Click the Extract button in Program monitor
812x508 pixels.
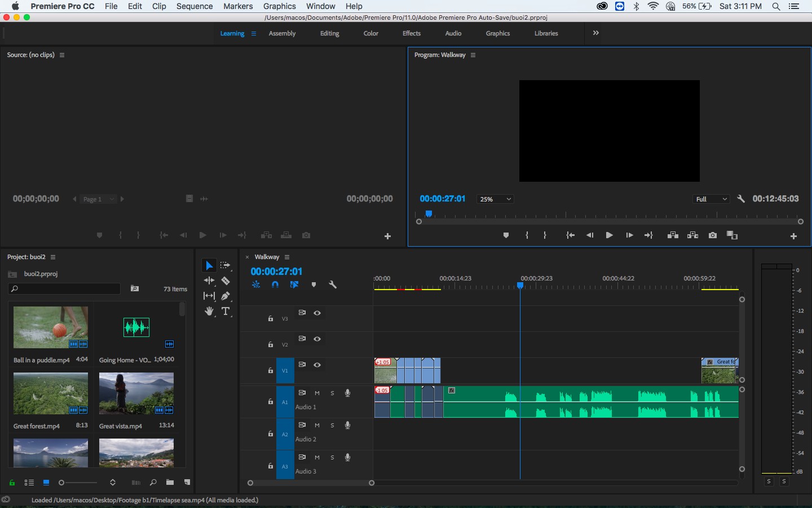click(x=692, y=235)
